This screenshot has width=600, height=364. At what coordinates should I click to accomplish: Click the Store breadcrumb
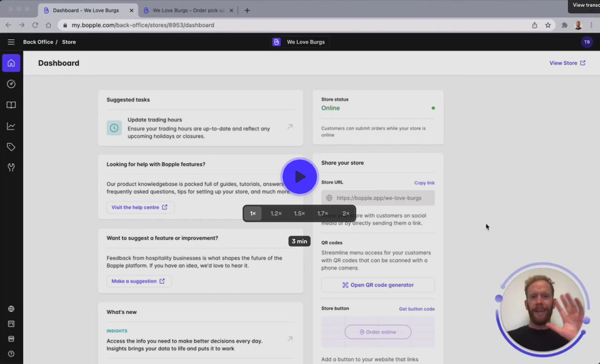(x=69, y=42)
